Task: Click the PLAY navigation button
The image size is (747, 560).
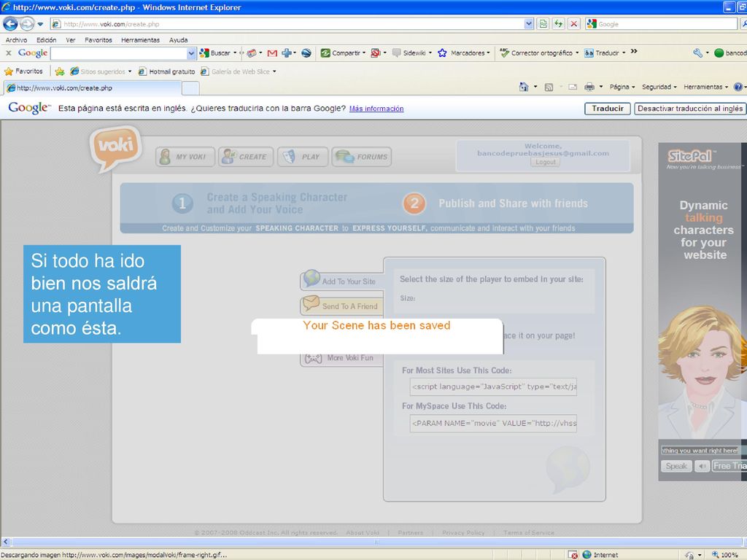Action: [x=303, y=157]
